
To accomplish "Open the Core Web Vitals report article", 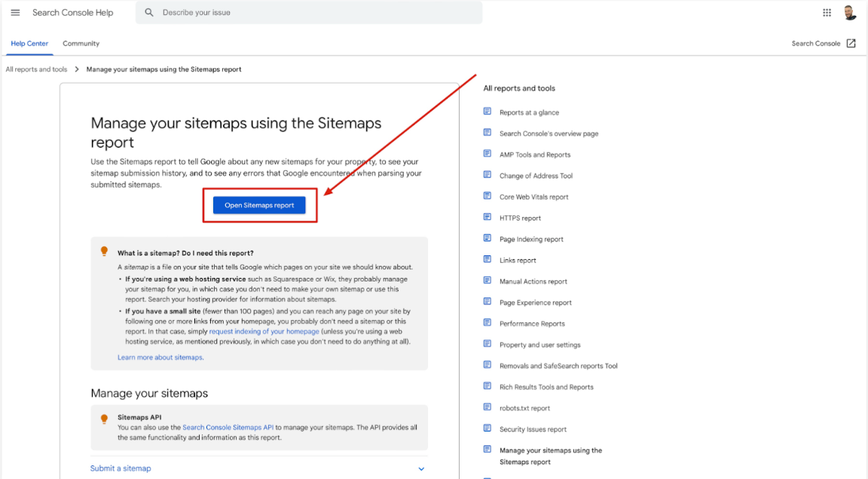I will click(533, 197).
